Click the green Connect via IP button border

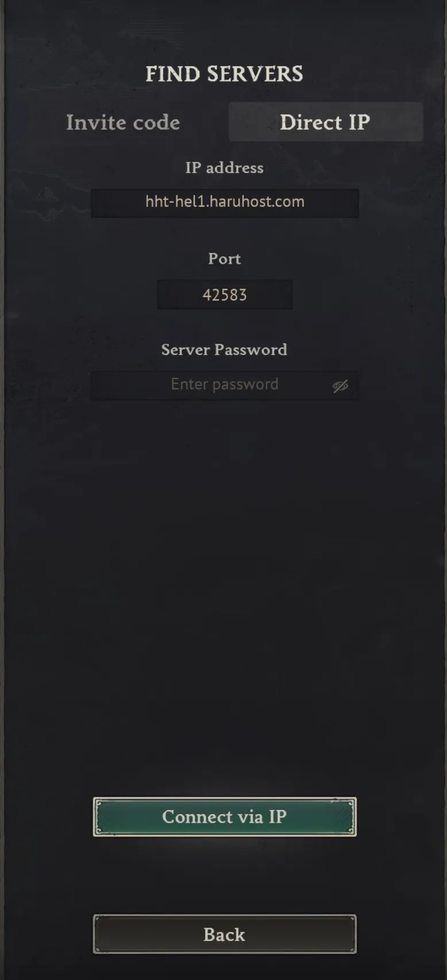225,816
